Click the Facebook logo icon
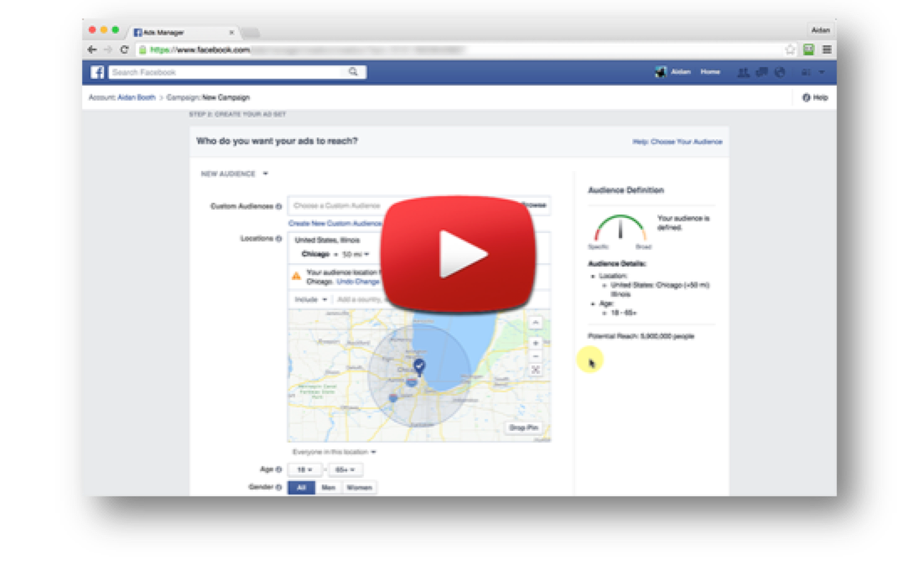Viewport: 924px width, 570px height. [x=97, y=72]
